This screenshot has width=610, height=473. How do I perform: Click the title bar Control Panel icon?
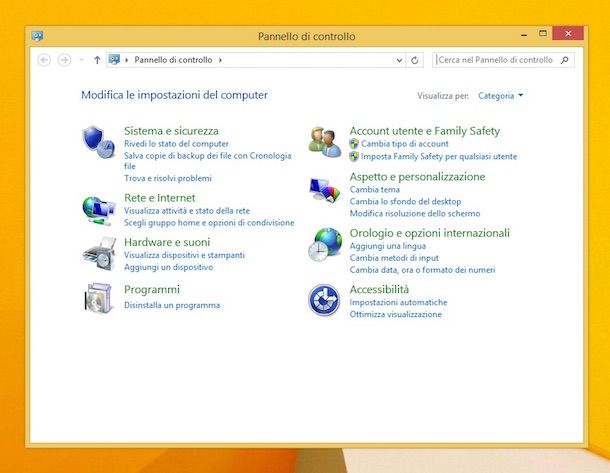point(37,36)
